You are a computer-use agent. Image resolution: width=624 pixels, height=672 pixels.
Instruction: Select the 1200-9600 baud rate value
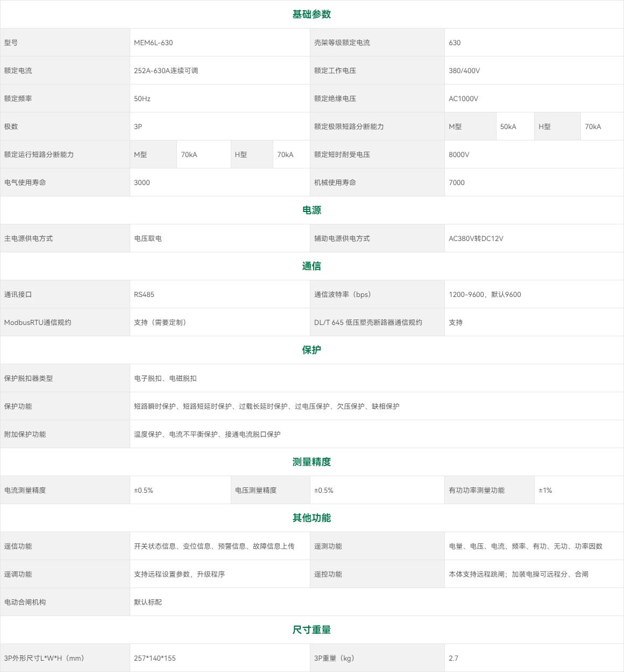tap(485, 295)
